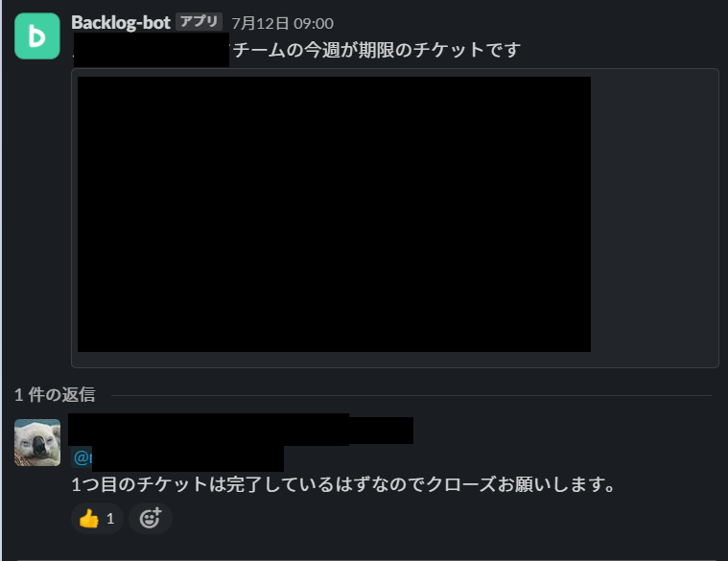This screenshot has height=561, width=728.
Task: Click the thread divider line after 返信
Action: coord(411,396)
